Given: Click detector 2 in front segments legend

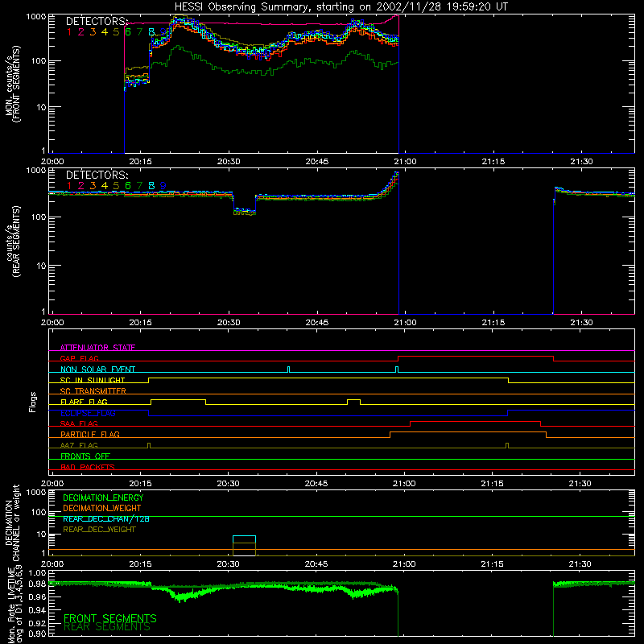Looking at the screenshot, I should [x=81, y=32].
